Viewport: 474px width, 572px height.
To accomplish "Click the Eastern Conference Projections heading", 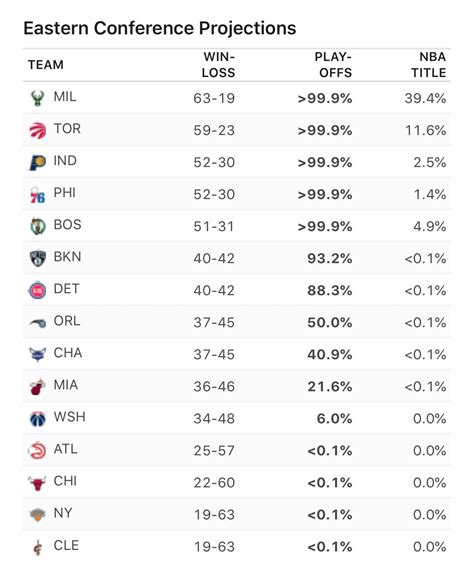I will pyautogui.click(x=160, y=28).
